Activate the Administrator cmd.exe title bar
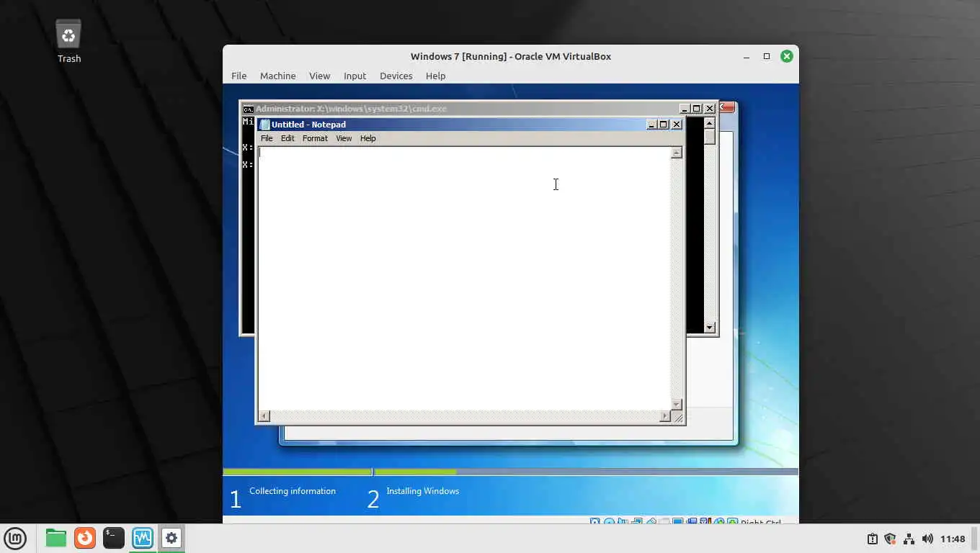Screen dimensions: 980x553 (x=461, y=109)
